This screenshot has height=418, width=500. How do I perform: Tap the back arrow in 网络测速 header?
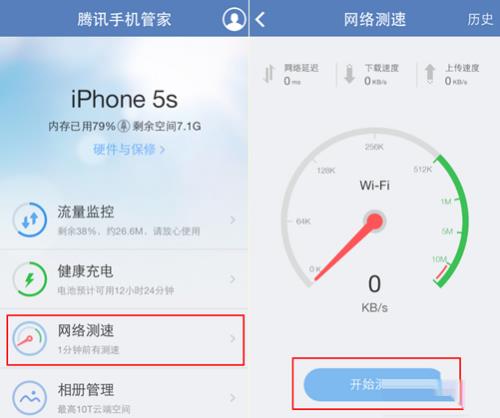click(x=260, y=19)
